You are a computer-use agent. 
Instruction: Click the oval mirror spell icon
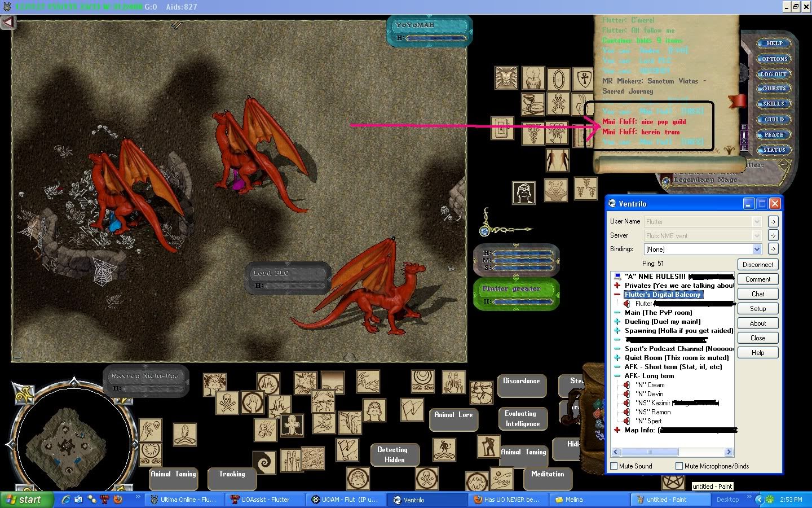(x=558, y=78)
